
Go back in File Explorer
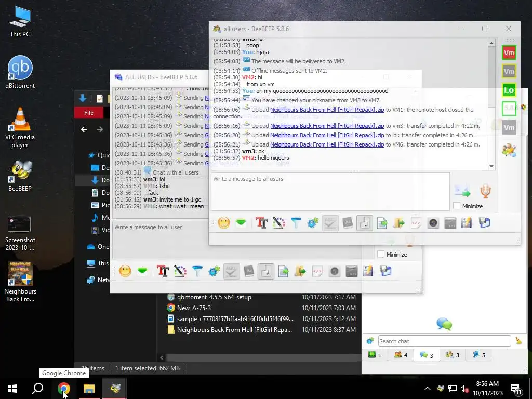coord(84,129)
